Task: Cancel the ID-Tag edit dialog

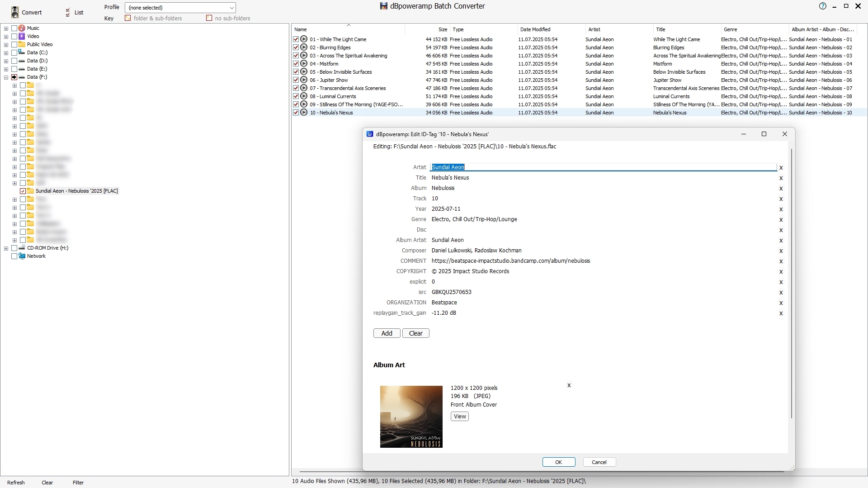Action: 599,462
